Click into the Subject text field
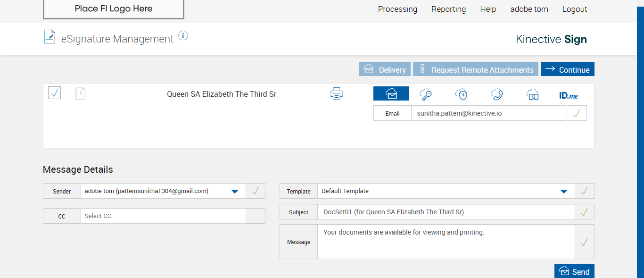Image resolution: width=644 pixels, height=278 pixels. [446, 212]
